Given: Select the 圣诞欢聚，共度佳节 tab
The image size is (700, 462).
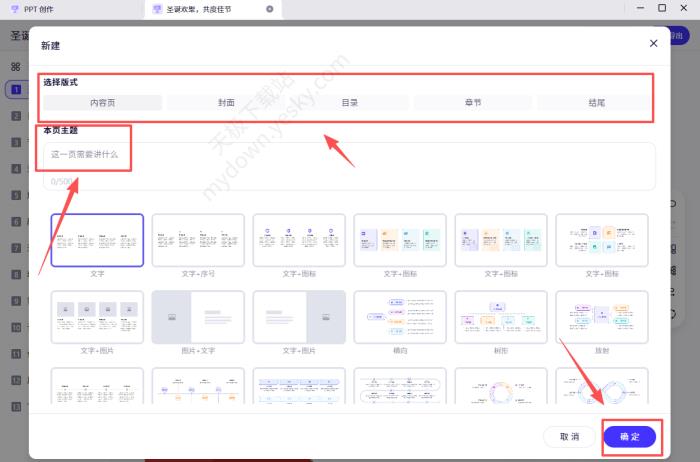Looking at the screenshot, I should click(x=205, y=9).
